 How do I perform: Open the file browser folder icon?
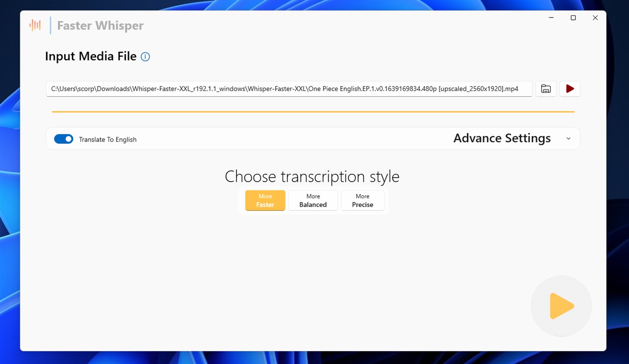coord(546,89)
